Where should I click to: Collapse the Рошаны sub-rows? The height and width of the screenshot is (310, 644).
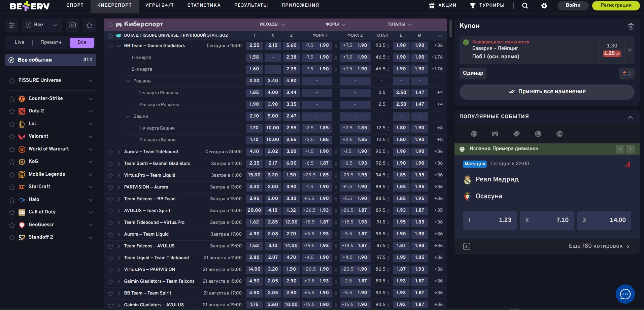(x=128, y=81)
